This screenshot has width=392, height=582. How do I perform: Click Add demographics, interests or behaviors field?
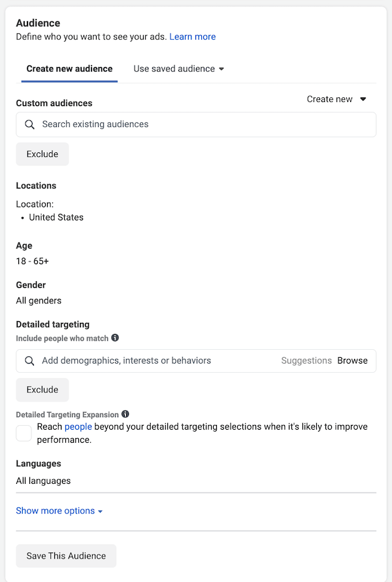point(150,360)
